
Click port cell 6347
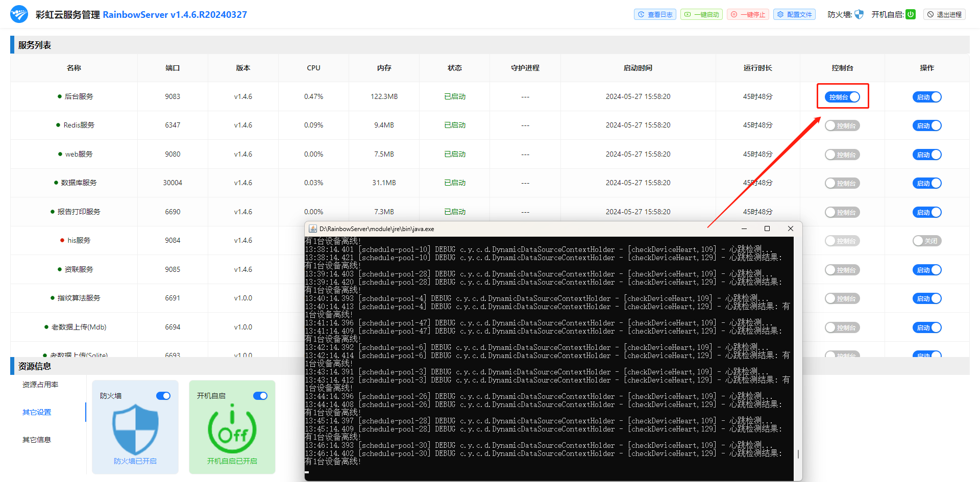tap(173, 125)
